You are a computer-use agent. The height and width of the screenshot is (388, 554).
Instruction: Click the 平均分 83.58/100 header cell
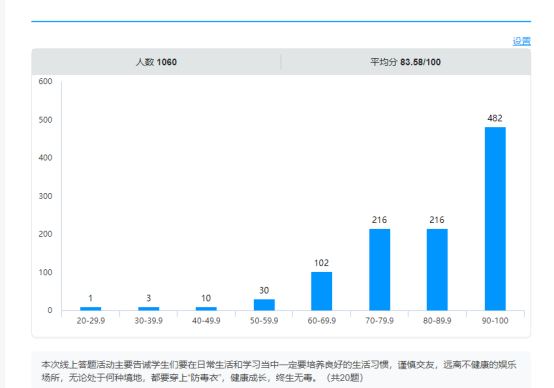coord(406,62)
